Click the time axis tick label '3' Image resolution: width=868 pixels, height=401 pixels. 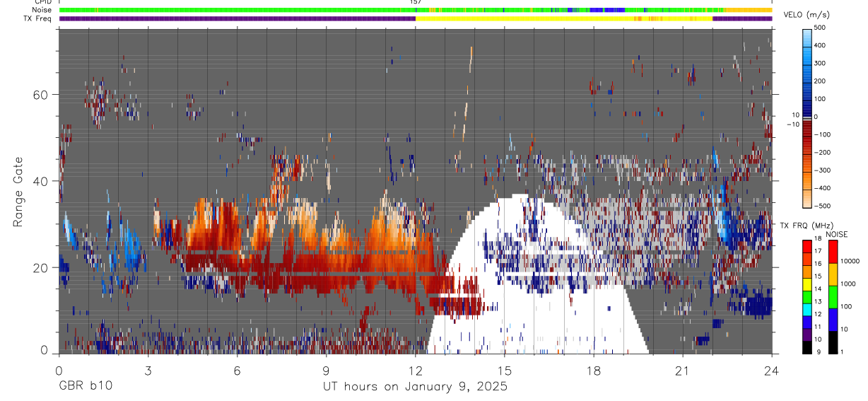coord(148,370)
